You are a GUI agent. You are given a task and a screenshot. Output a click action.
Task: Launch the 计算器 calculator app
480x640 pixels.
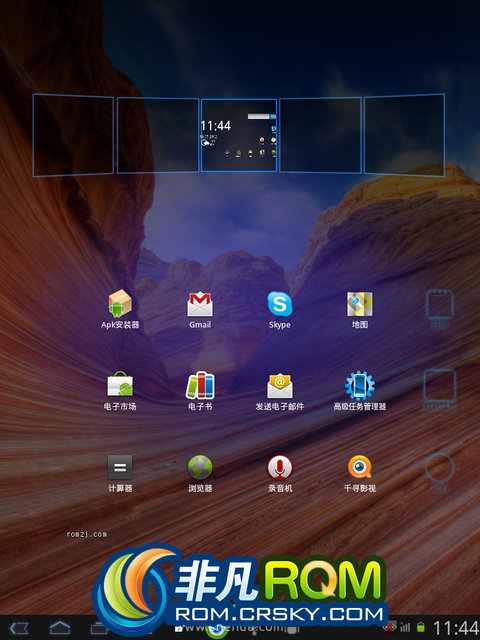120,473
